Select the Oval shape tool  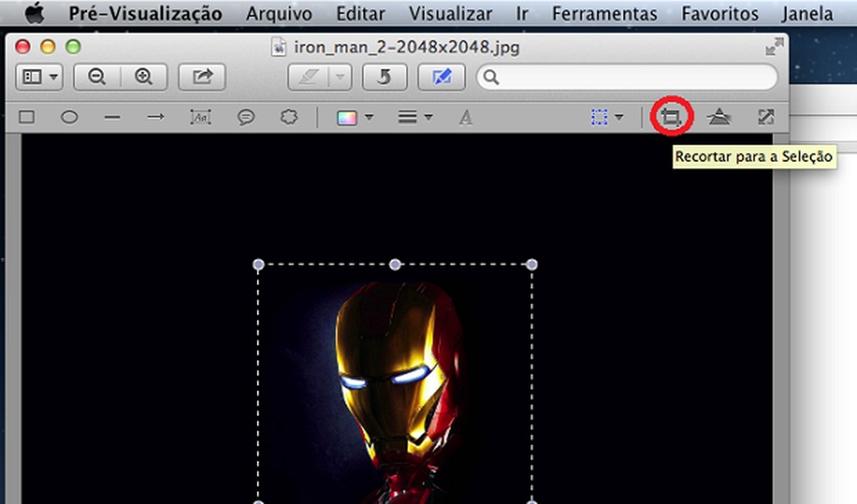point(70,117)
